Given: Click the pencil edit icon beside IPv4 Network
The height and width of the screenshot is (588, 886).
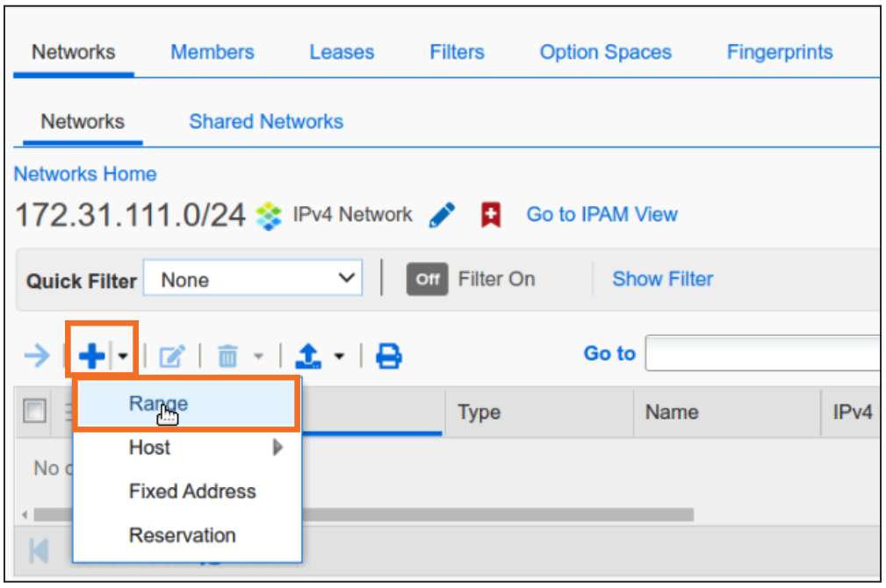Looking at the screenshot, I should coord(443,215).
